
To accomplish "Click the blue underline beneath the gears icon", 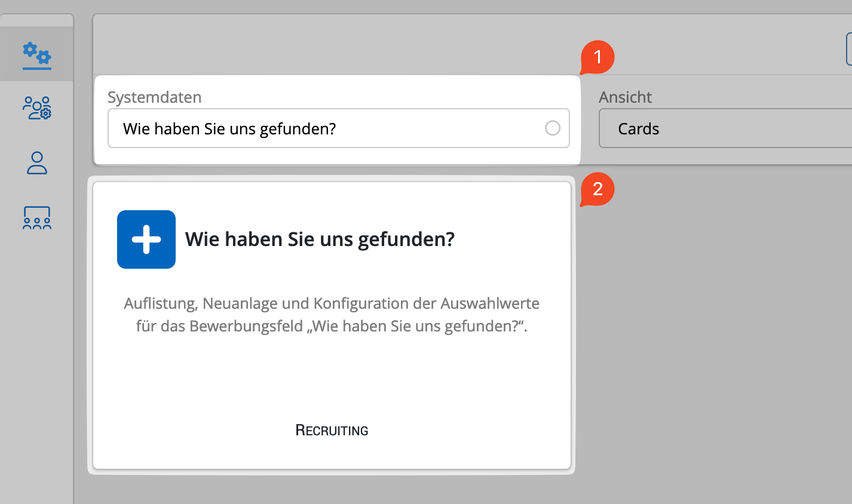I will click(37, 69).
